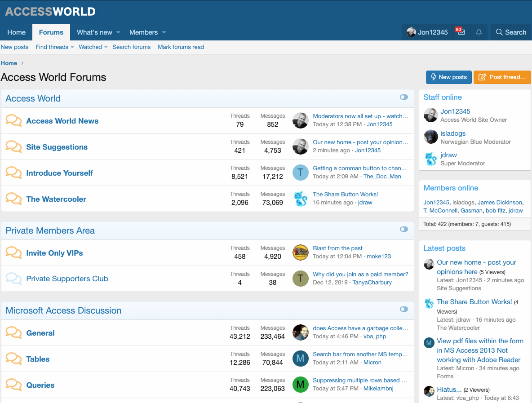This screenshot has width=532, height=403.
Task: Open 'View pdf files within the form' latest post
Action: (480, 350)
